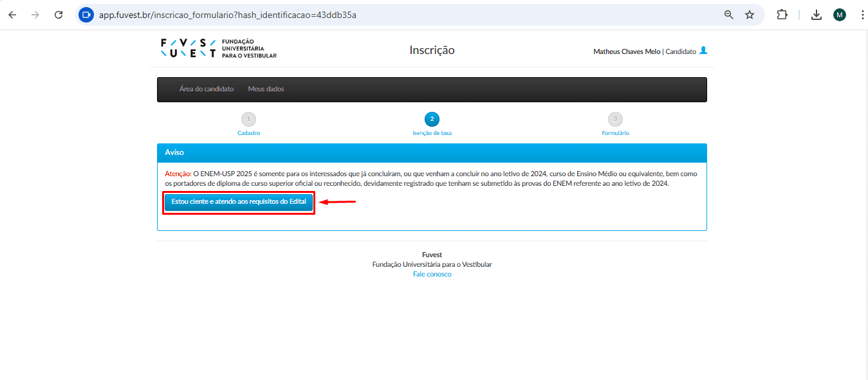The image size is (868, 380).
Task: Click the camera site-info icon in address bar
Action: pos(86,15)
